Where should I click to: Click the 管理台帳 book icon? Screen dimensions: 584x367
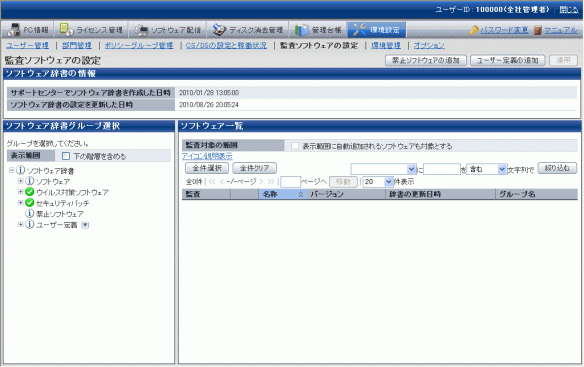point(301,30)
